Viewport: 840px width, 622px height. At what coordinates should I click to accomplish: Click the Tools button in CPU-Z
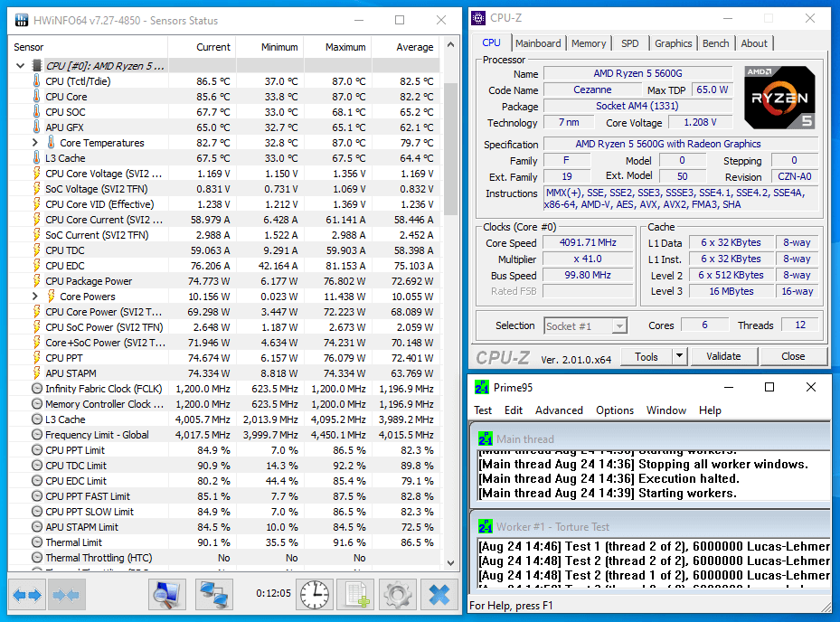pos(647,356)
